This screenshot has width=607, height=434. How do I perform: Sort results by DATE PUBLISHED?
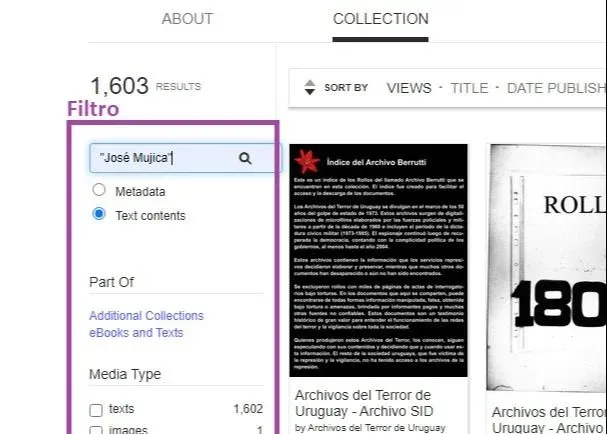coord(556,88)
